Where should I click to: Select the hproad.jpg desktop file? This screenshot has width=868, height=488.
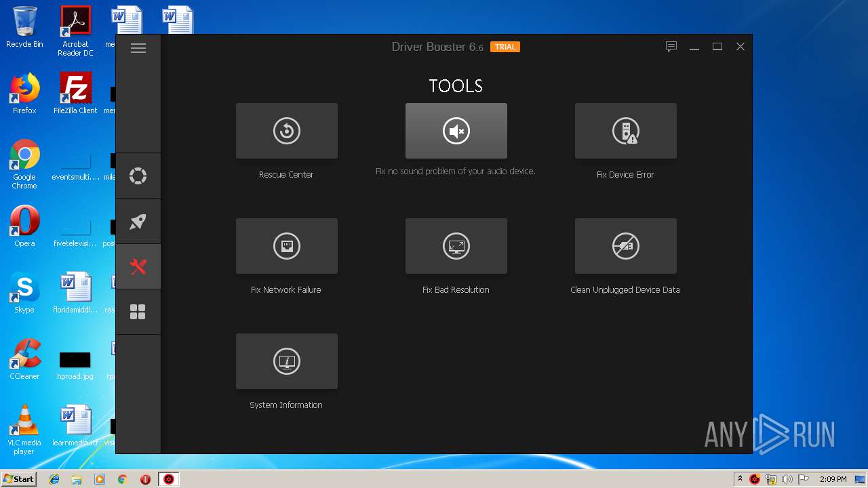[x=75, y=365]
